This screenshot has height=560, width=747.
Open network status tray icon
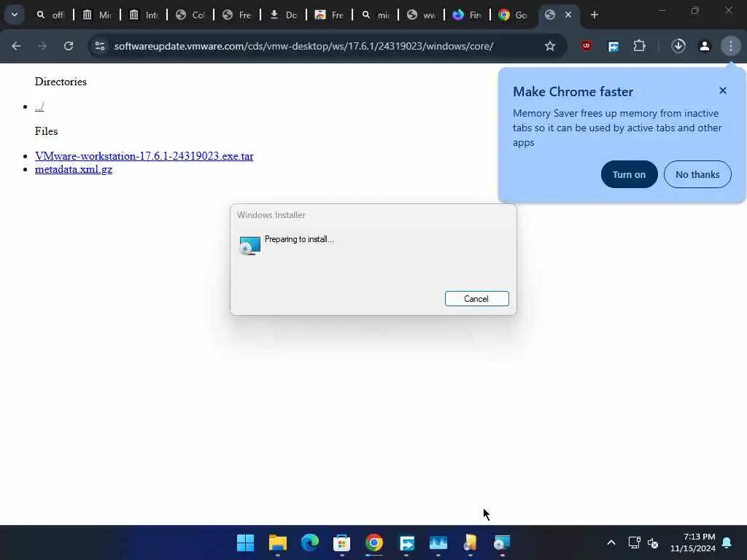[634, 542]
